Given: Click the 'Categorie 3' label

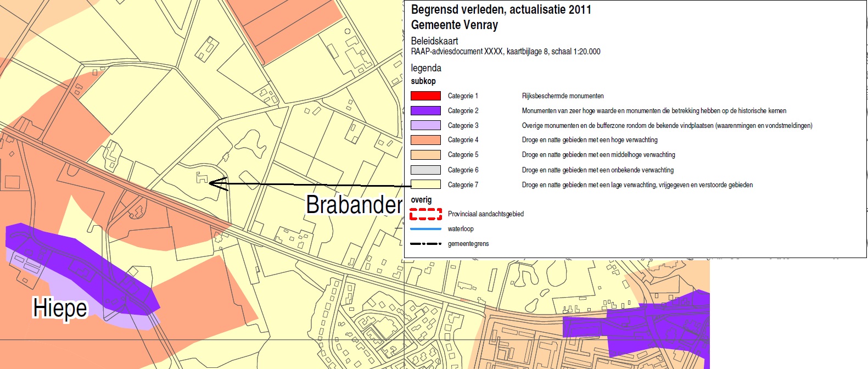Looking at the screenshot, I should click(x=463, y=126).
